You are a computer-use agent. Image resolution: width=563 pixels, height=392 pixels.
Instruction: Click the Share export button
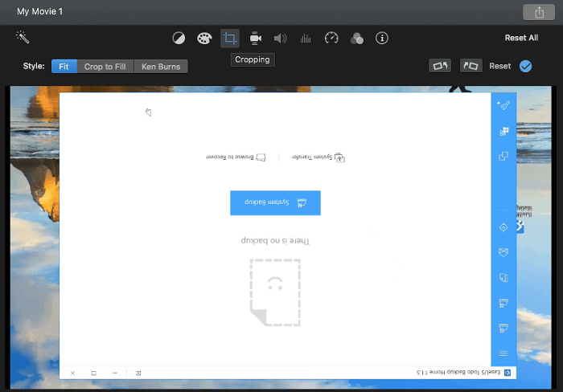(x=539, y=13)
